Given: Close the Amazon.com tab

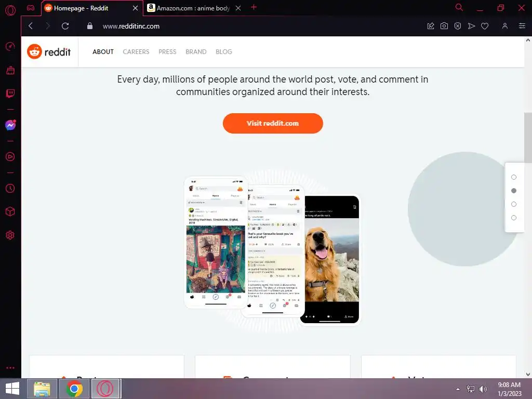Looking at the screenshot, I should [x=238, y=8].
